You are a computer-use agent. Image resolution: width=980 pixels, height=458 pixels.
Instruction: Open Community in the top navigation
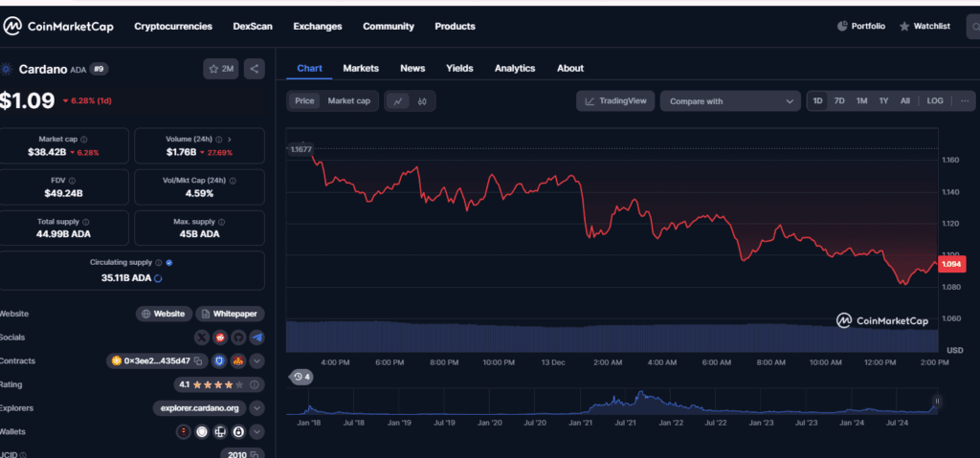pyautogui.click(x=389, y=26)
